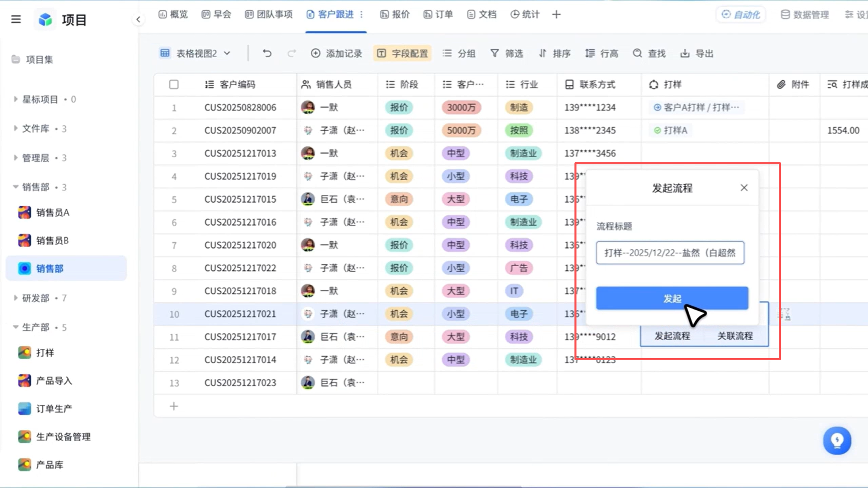Open the search (查找) tool
This screenshot has width=868, height=488.
tap(649, 53)
